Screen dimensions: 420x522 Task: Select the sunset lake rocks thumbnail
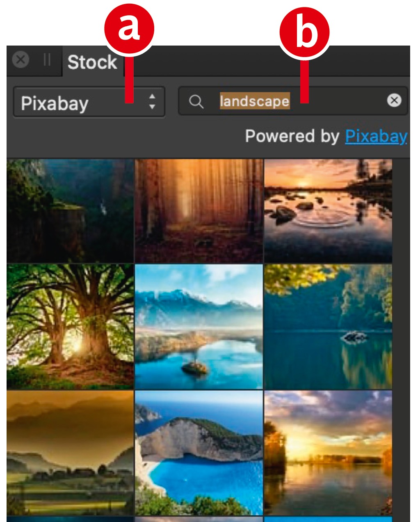[328, 211]
